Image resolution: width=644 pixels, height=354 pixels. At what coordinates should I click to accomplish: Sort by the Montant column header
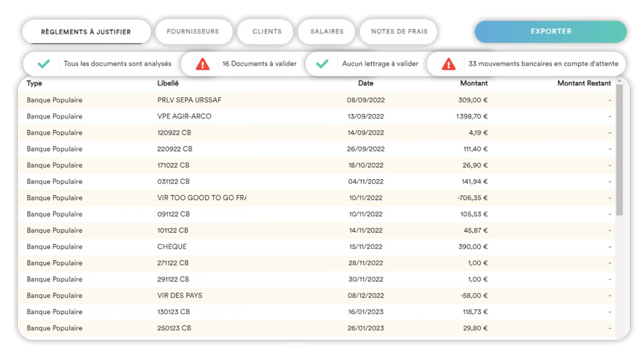coord(473,83)
